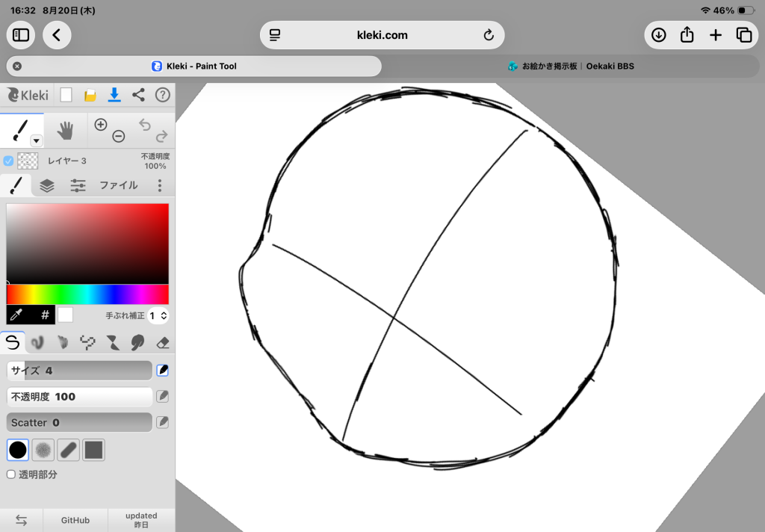This screenshot has width=765, height=532.
Task: Click the rainbow hue slider
Action: (x=87, y=295)
